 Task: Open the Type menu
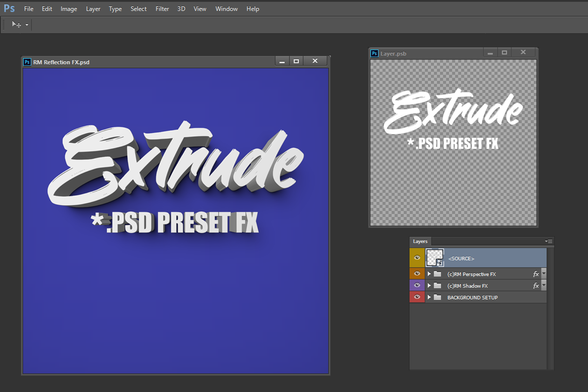(x=115, y=9)
